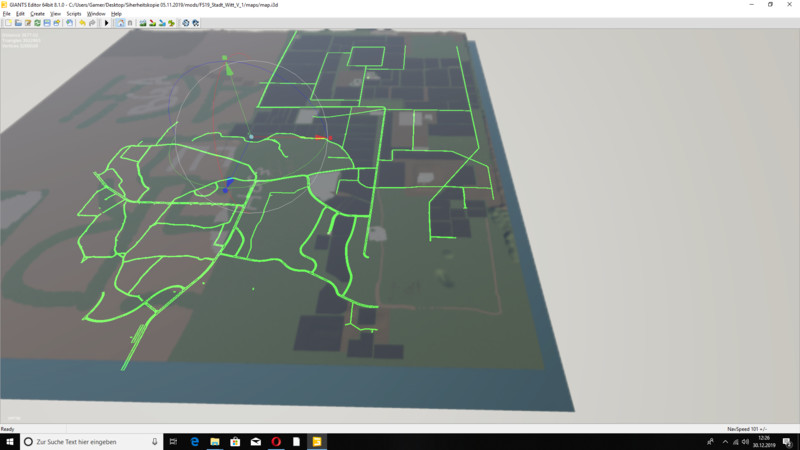Click the New file toolbar icon
Screen dimensions: 800x450
pos(6,22)
